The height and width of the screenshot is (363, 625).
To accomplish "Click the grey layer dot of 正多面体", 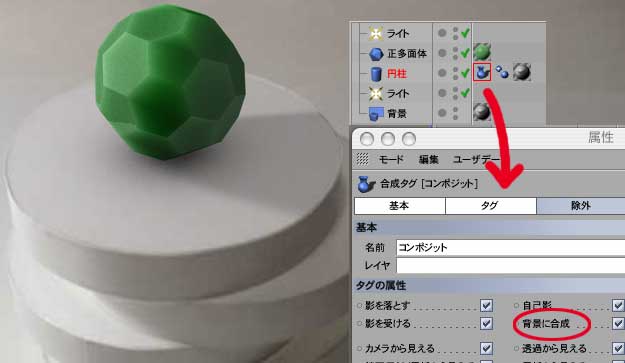I will click(442, 53).
